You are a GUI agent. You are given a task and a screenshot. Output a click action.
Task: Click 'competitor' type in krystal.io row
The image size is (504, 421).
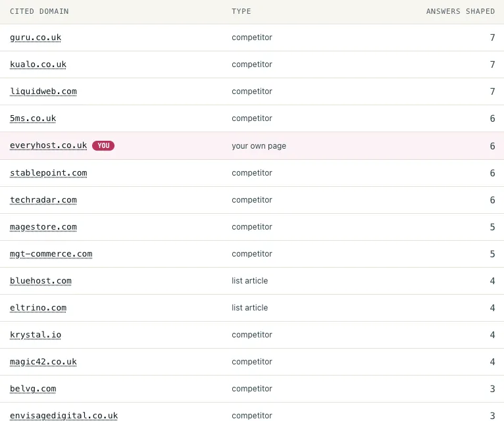pyautogui.click(x=252, y=335)
